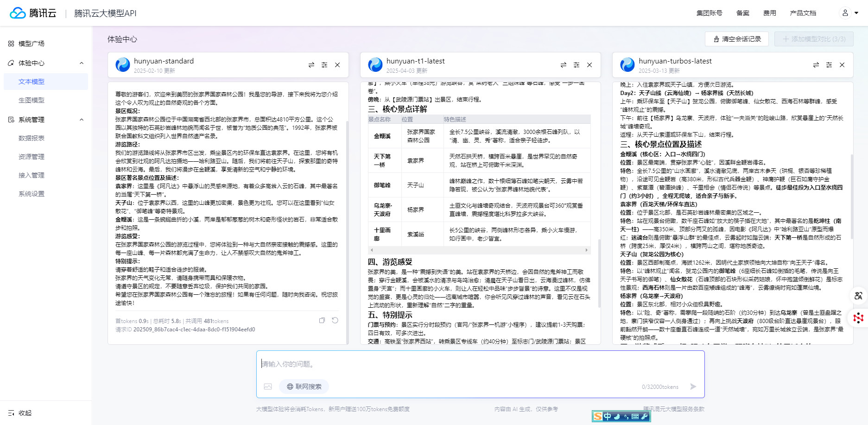This screenshot has width=868, height=425.
Task: Open parameter settings for hunyuan-turbos-latest
Action: coord(829,65)
